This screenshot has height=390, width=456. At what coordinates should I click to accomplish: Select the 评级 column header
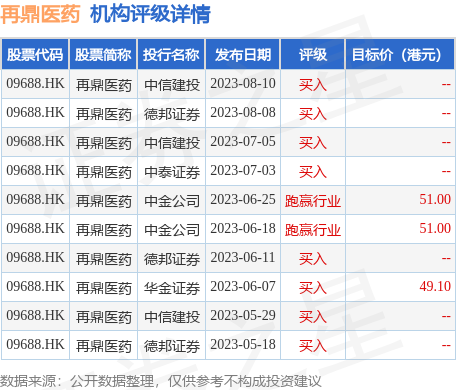[313, 54]
